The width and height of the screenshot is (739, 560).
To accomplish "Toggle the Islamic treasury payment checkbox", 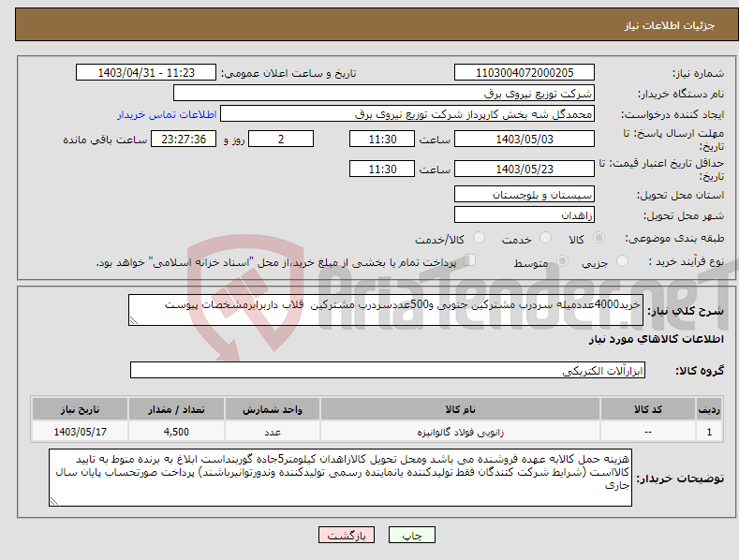I will [470, 260].
